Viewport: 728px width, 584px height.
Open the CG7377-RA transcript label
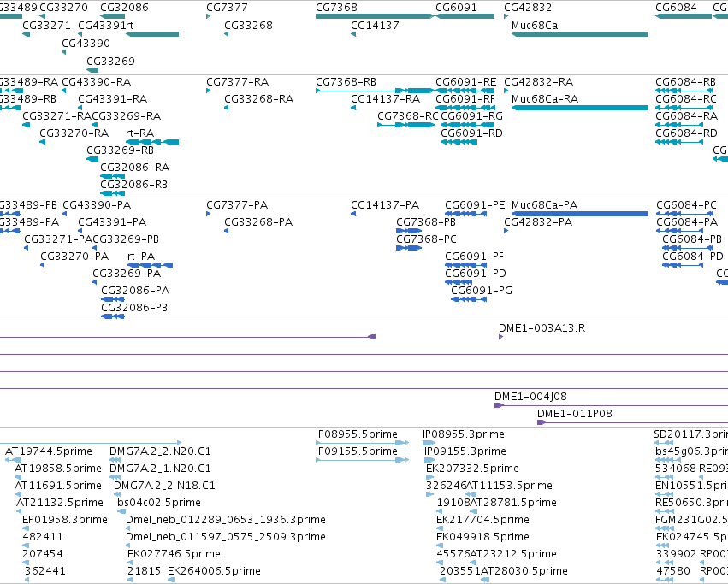pyautogui.click(x=237, y=82)
